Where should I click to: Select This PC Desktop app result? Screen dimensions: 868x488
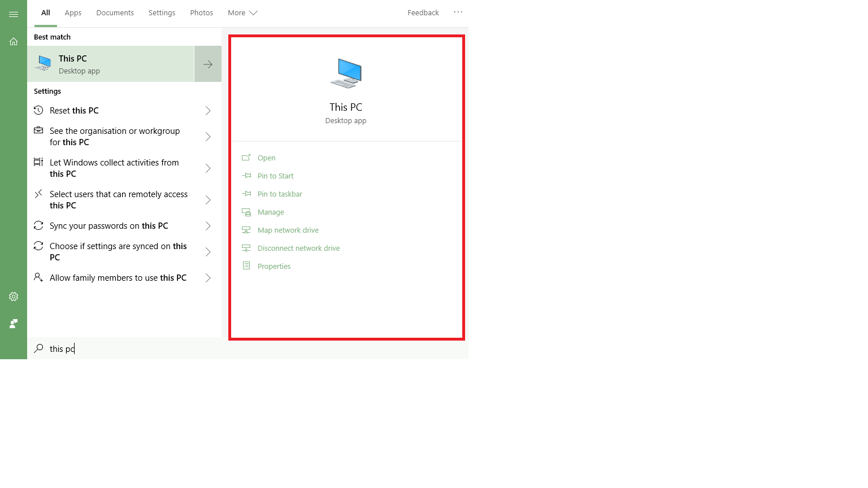pos(111,64)
